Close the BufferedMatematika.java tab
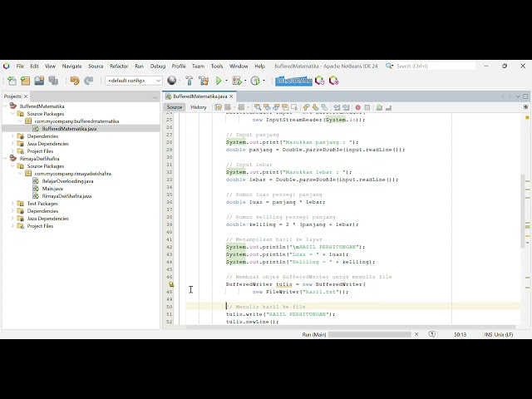Image resolution: width=532 pixels, height=399 pixels. point(231,96)
